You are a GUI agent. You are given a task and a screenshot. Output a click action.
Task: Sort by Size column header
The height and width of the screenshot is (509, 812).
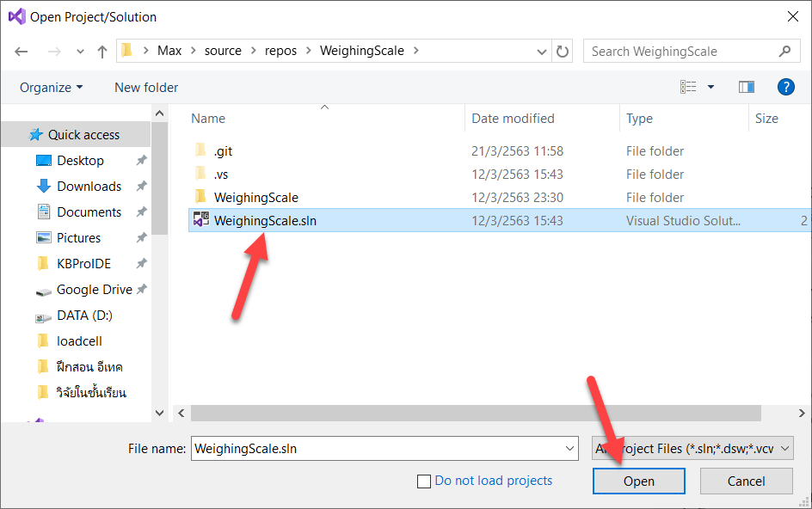[x=766, y=119]
